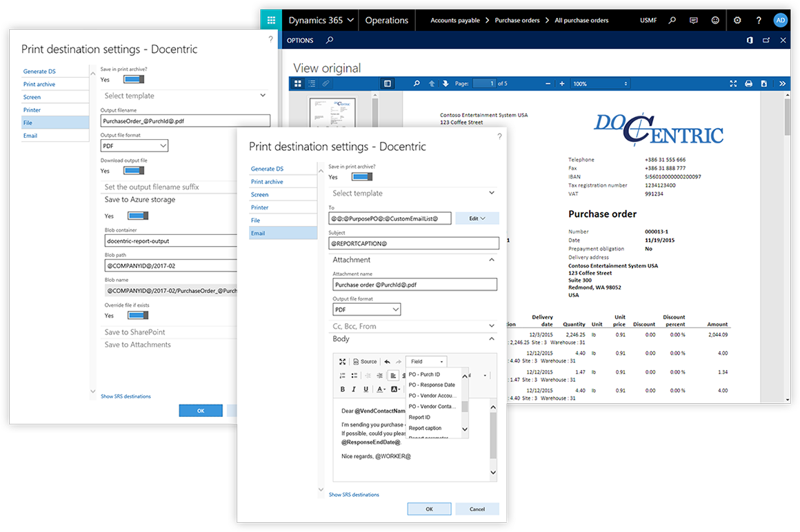Open the Field dropdown in the body editor
The image size is (800, 532).
[x=426, y=362]
